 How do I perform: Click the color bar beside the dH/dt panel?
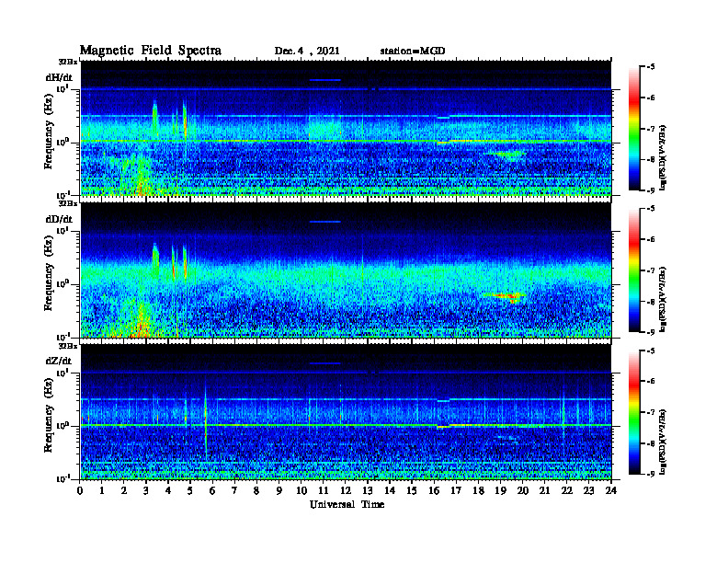click(634, 129)
